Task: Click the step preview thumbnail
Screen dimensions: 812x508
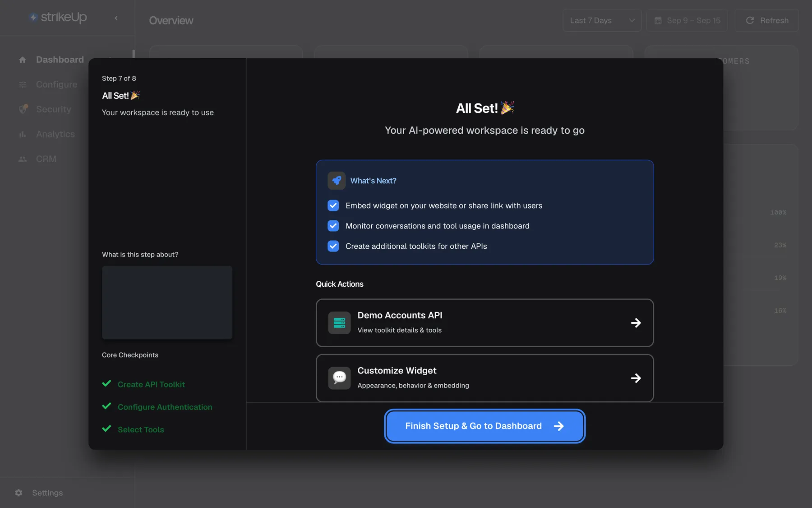Action: click(x=167, y=303)
